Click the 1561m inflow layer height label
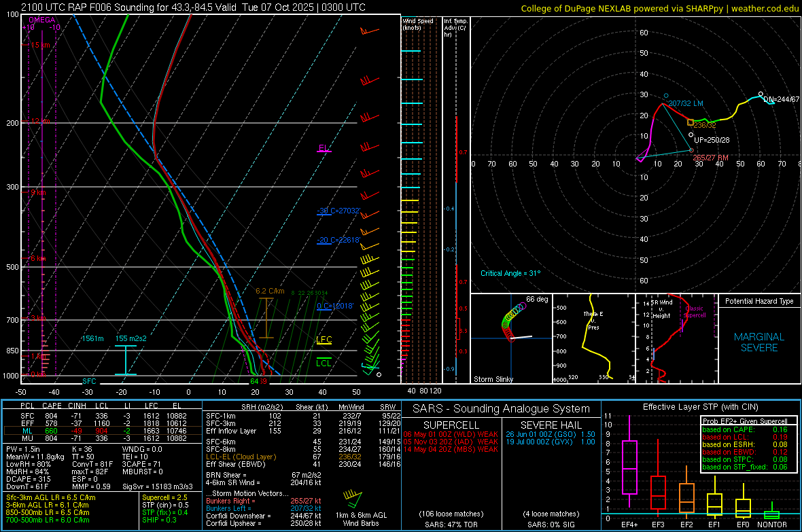Screen dimensions: 802x532 [92, 338]
